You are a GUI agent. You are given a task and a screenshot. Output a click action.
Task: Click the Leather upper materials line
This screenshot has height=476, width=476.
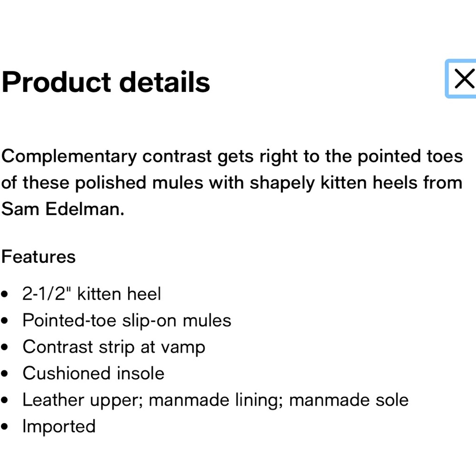[x=215, y=399]
